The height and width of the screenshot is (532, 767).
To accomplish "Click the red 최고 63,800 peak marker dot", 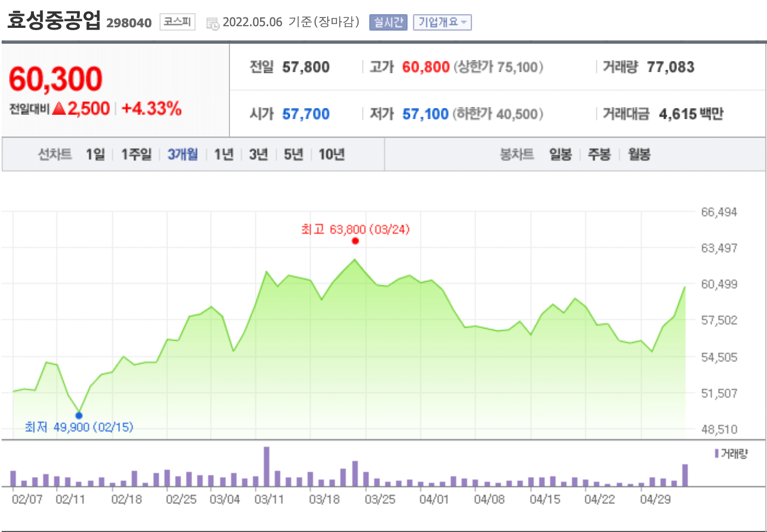I will pos(355,241).
